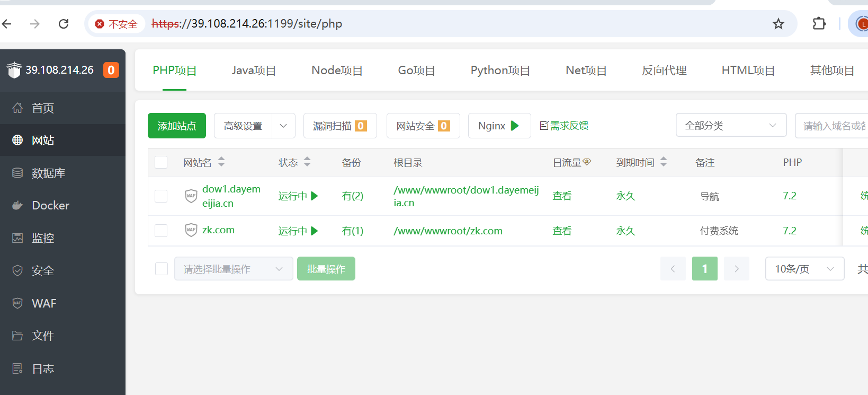Click the running play icon for zk.com
Image resolution: width=868 pixels, height=395 pixels.
[315, 231]
